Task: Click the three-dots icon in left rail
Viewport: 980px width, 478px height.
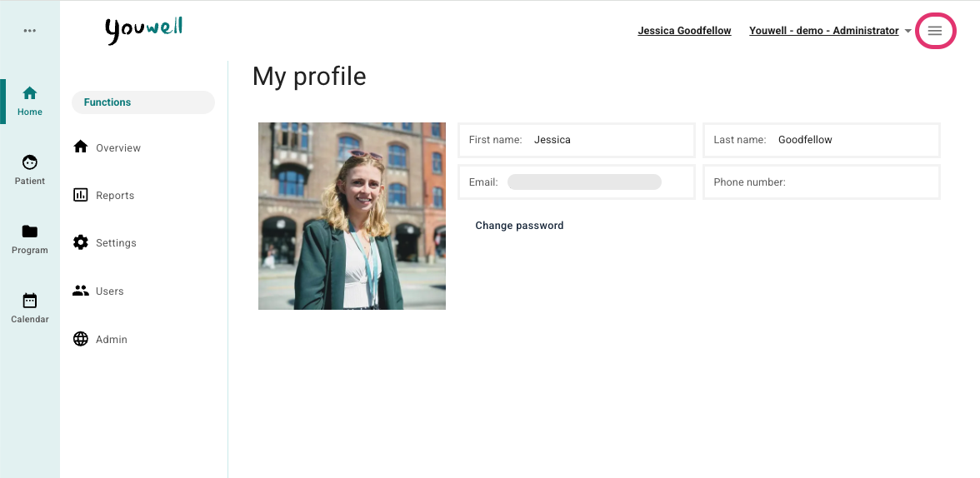Action: pos(29,31)
